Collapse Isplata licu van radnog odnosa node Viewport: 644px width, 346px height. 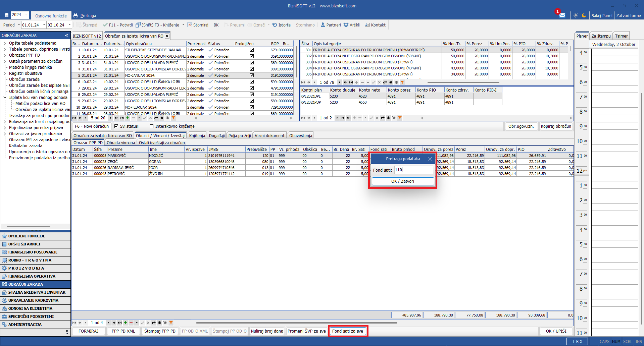point(5,98)
